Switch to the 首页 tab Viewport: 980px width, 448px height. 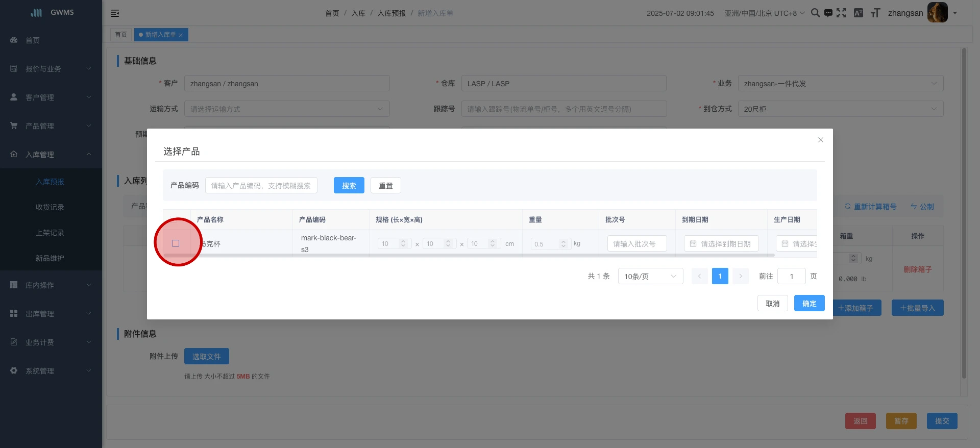(121, 35)
